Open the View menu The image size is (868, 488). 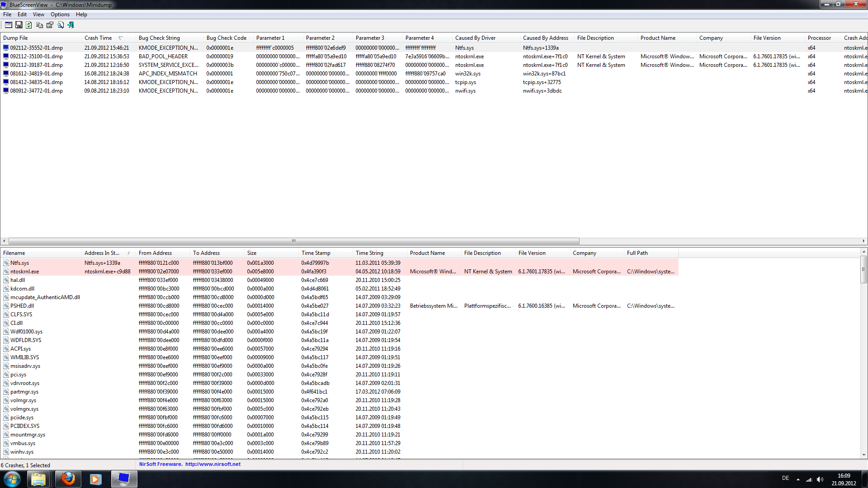click(x=38, y=14)
